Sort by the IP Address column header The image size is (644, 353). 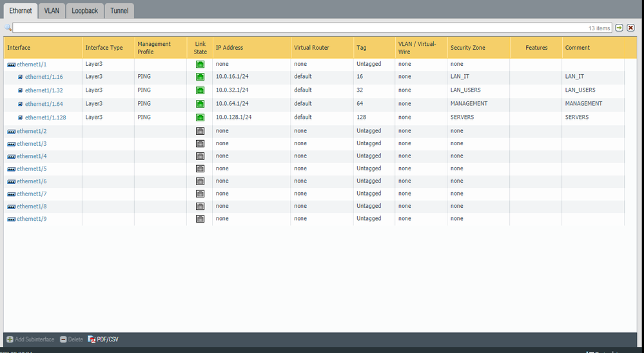pyautogui.click(x=229, y=48)
